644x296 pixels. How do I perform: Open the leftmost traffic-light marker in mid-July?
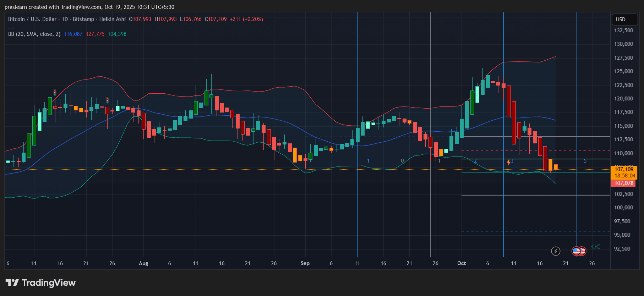pos(55,93)
